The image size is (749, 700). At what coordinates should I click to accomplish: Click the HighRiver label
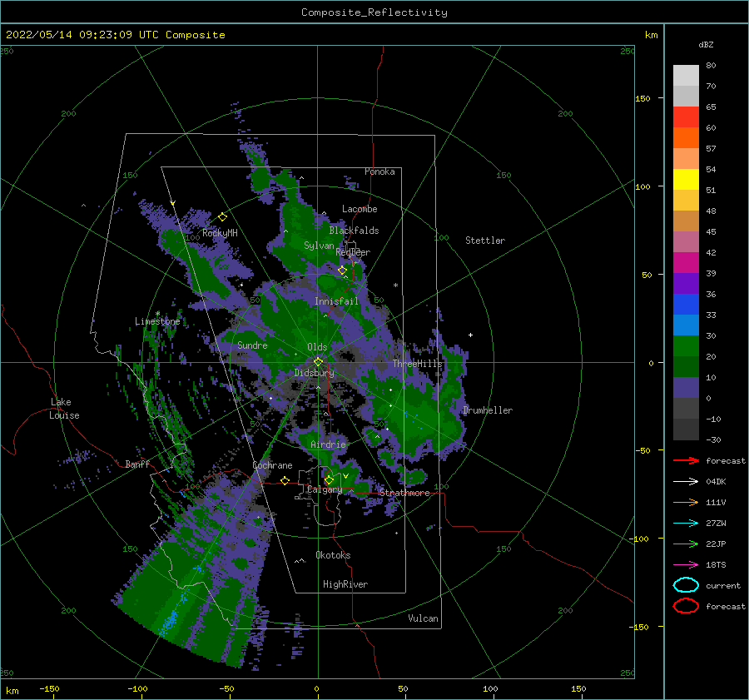point(345,584)
